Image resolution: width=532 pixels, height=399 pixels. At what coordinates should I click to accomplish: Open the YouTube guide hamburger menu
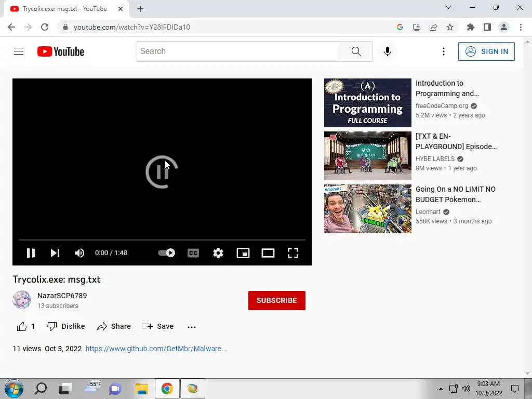click(19, 51)
